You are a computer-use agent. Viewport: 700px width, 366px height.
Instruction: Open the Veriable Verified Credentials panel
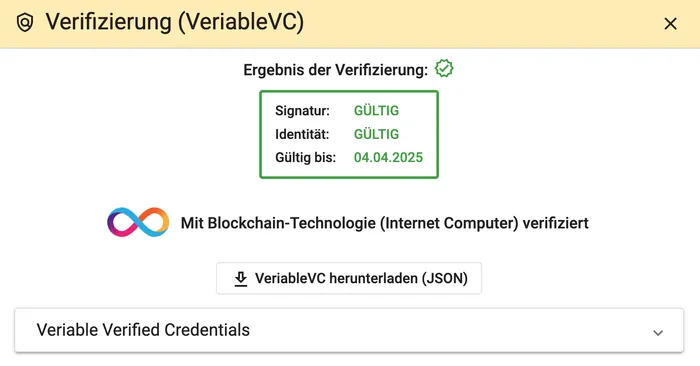click(x=349, y=330)
